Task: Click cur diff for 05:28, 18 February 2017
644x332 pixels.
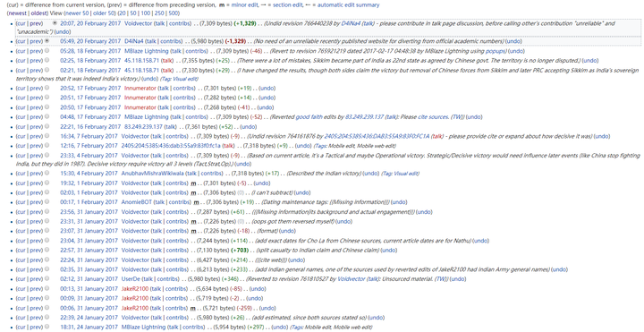Action: pos(21,51)
